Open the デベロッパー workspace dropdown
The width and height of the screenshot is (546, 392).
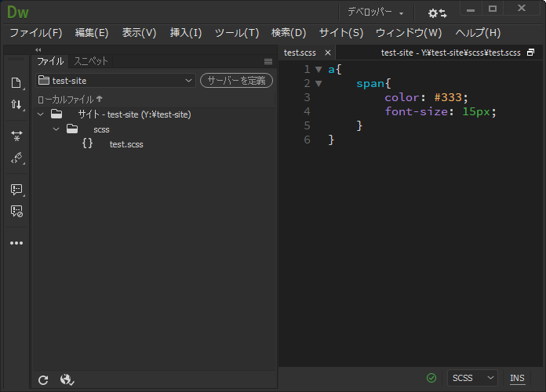pyautogui.click(x=375, y=13)
